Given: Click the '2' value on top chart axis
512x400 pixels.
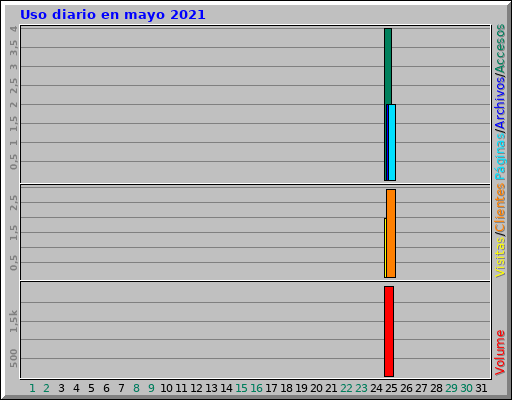Looking at the screenshot, I should [13, 105].
